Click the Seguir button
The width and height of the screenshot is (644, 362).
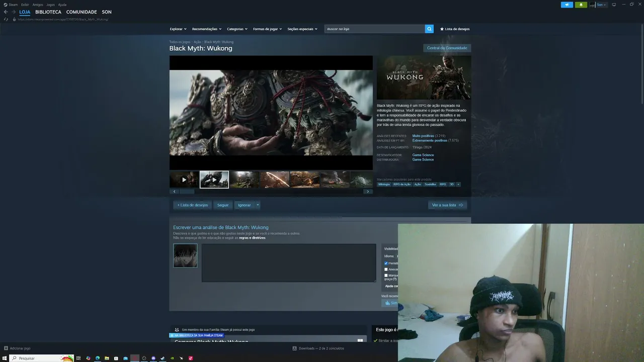click(x=223, y=205)
